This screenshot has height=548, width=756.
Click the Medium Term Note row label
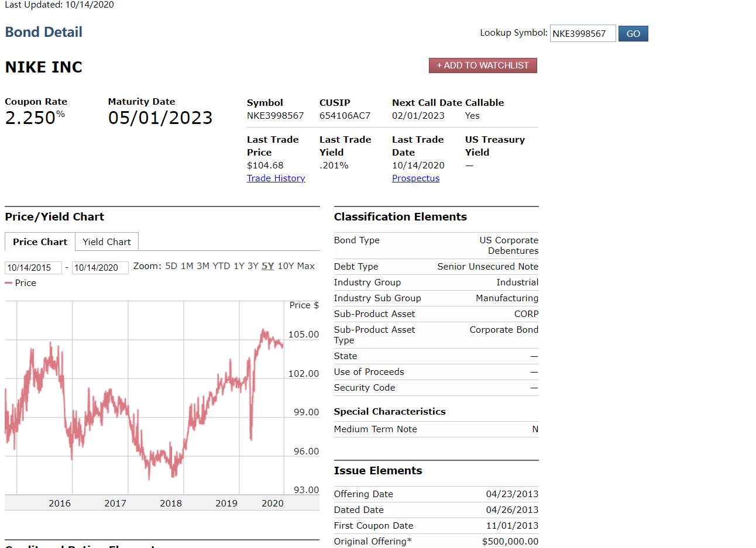point(376,429)
